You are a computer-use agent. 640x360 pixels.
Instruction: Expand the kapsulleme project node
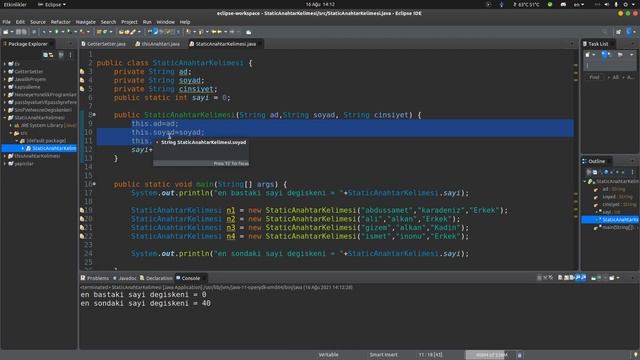coord(5,87)
